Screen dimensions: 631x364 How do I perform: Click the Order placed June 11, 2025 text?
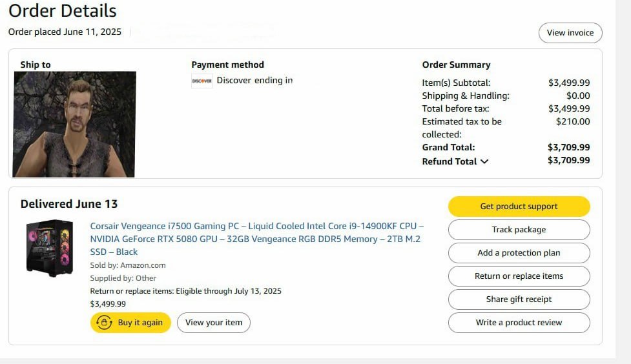click(x=65, y=32)
